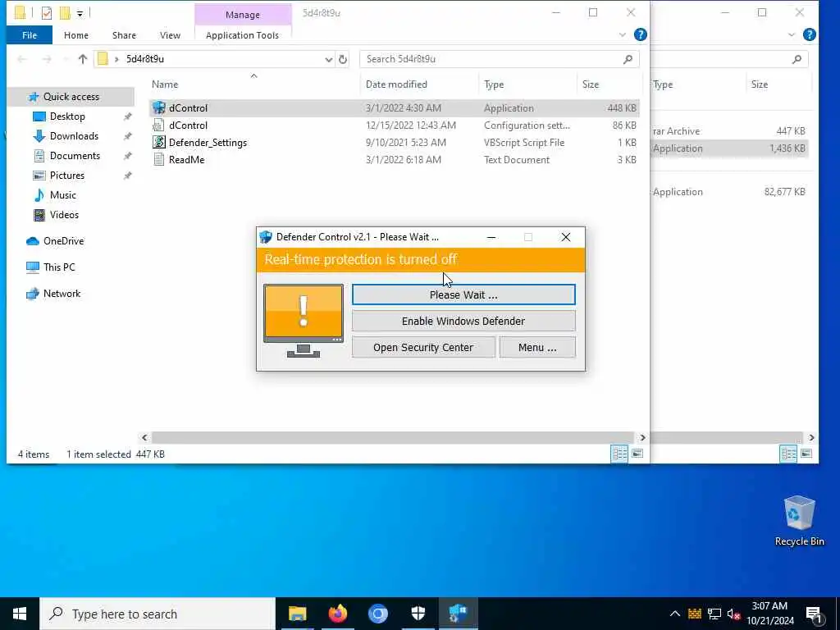This screenshot has width=840, height=630.
Task: Click the Defender Control title bar shield icon
Action: tap(266, 237)
